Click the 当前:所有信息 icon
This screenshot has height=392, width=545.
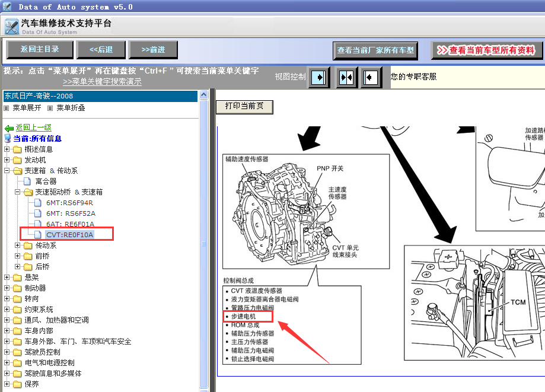click(8, 139)
